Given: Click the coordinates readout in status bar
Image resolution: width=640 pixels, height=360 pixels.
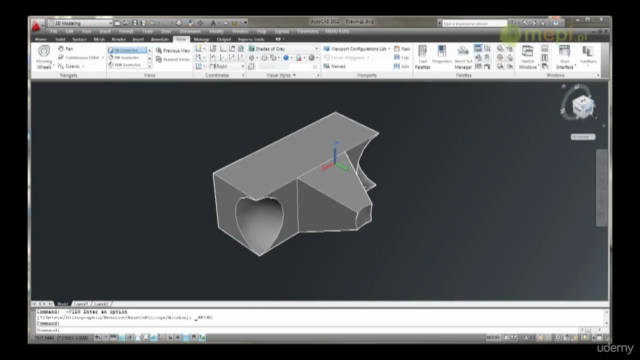Looking at the screenshot, I should [x=61, y=338].
